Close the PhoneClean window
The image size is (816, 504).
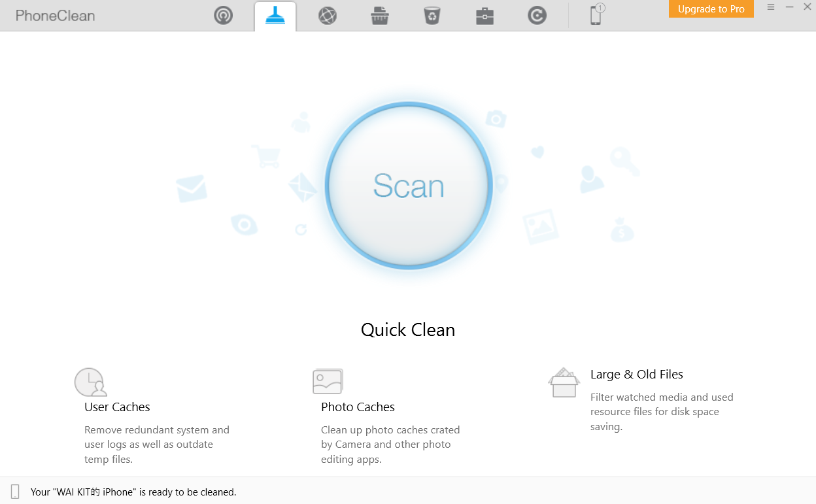point(807,7)
